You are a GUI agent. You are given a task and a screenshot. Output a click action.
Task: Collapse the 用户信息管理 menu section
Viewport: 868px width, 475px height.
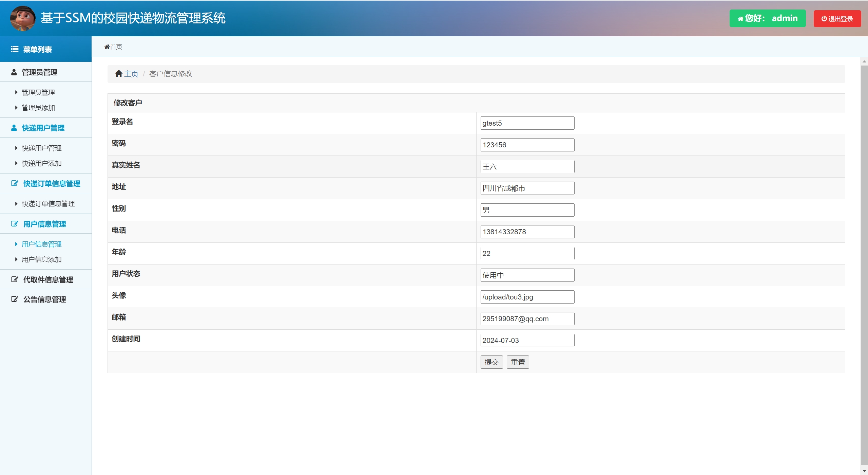coord(44,224)
